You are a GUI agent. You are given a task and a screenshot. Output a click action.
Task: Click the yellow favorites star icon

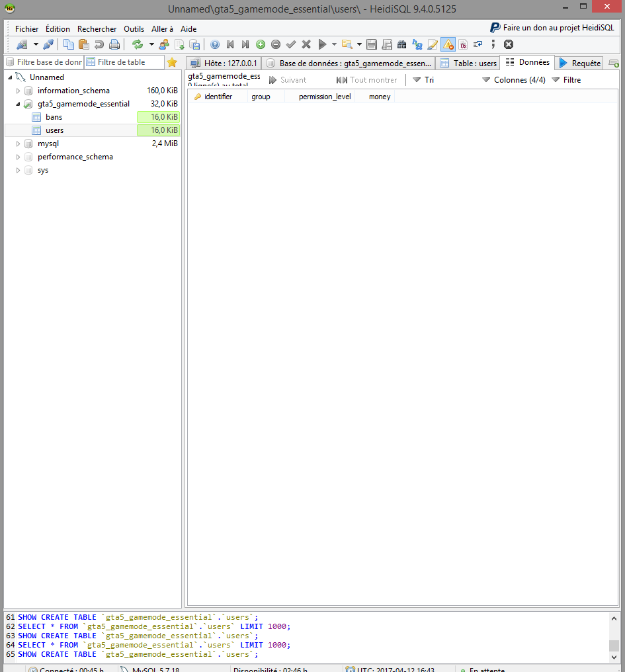(x=173, y=62)
